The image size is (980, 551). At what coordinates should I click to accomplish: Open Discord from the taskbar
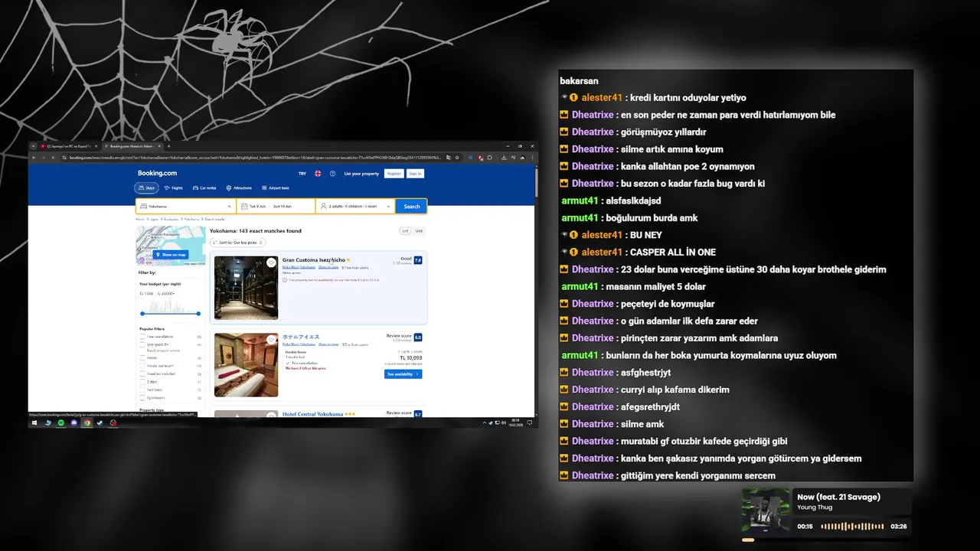click(74, 422)
